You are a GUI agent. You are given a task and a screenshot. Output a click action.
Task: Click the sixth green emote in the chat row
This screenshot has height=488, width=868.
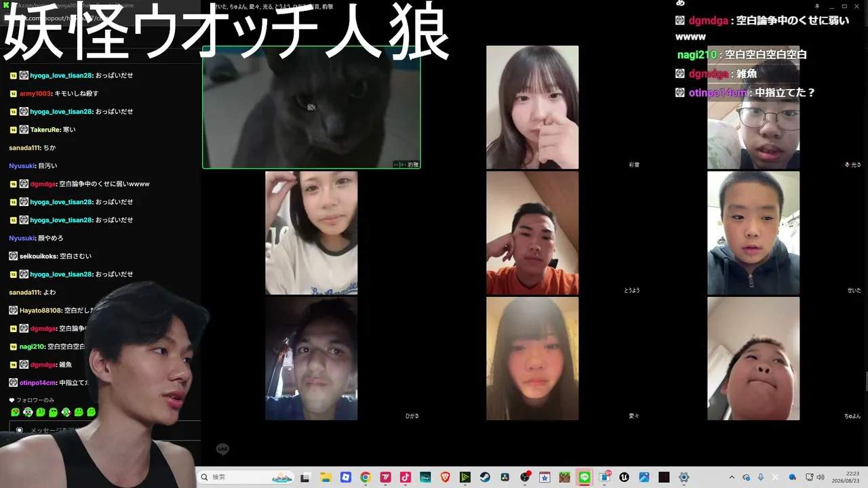tap(79, 412)
